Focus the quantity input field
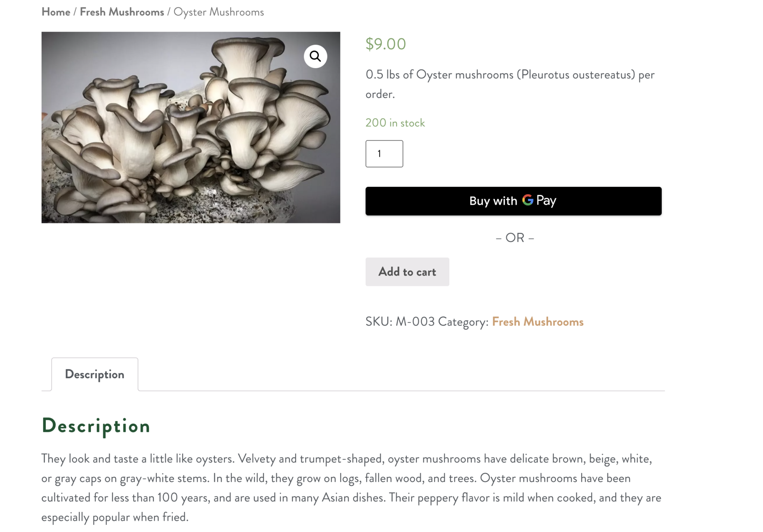 click(x=384, y=153)
